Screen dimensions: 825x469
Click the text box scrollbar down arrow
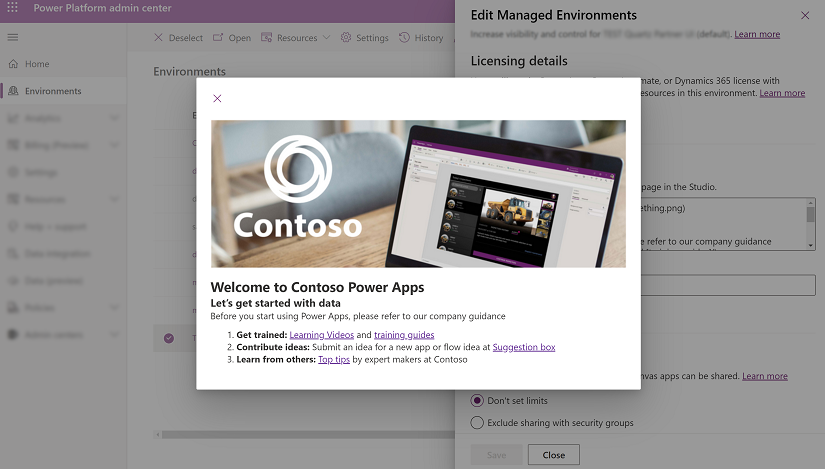point(811,245)
